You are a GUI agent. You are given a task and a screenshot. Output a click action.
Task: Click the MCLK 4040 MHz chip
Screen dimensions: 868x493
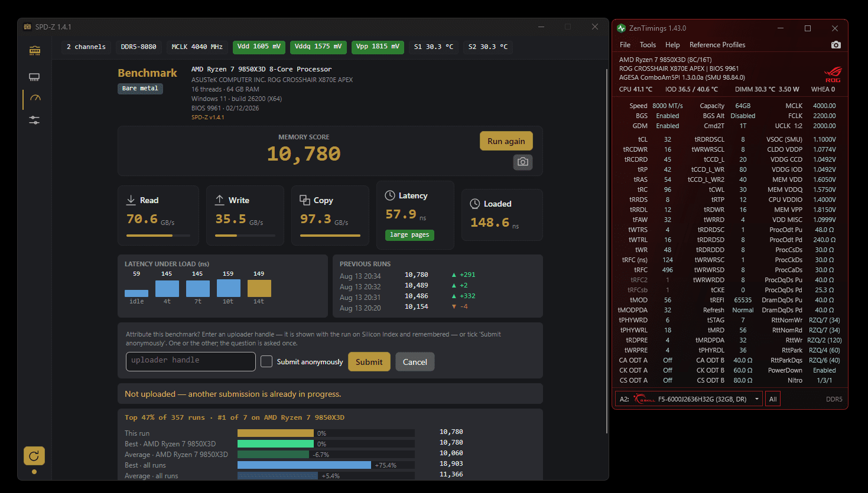pyautogui.click(x=197, y=47)
